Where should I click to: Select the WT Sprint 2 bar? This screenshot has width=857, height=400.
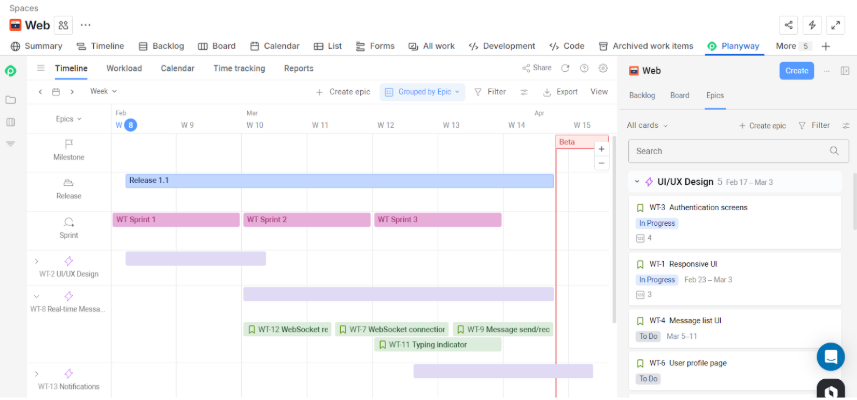point(307,220)
